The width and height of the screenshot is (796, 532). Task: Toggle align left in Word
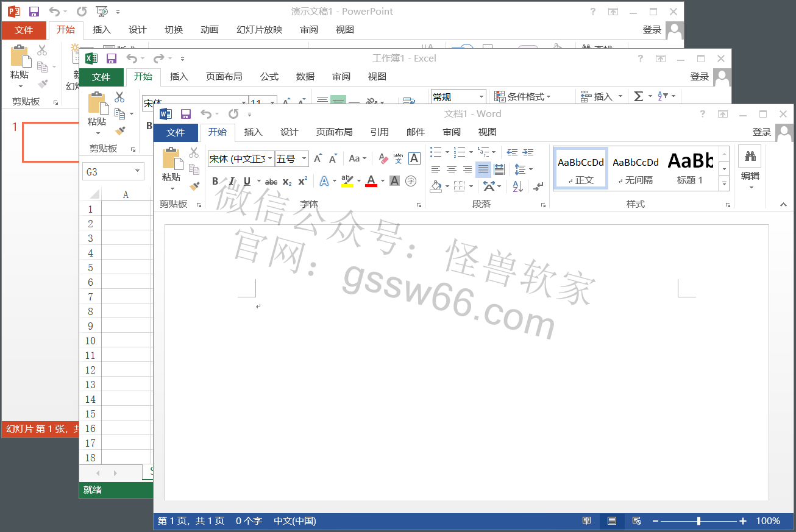coord(435,169)
